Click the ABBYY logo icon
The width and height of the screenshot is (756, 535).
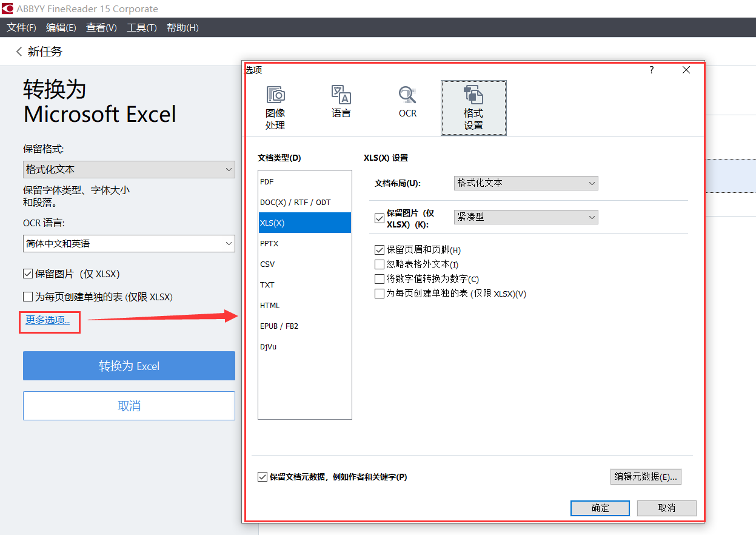[8, 8]
